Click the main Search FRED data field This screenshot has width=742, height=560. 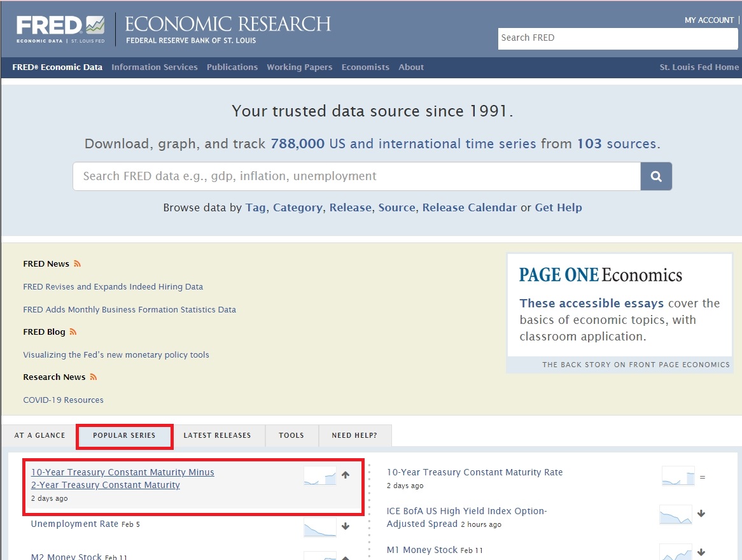(x=357, y=176)
